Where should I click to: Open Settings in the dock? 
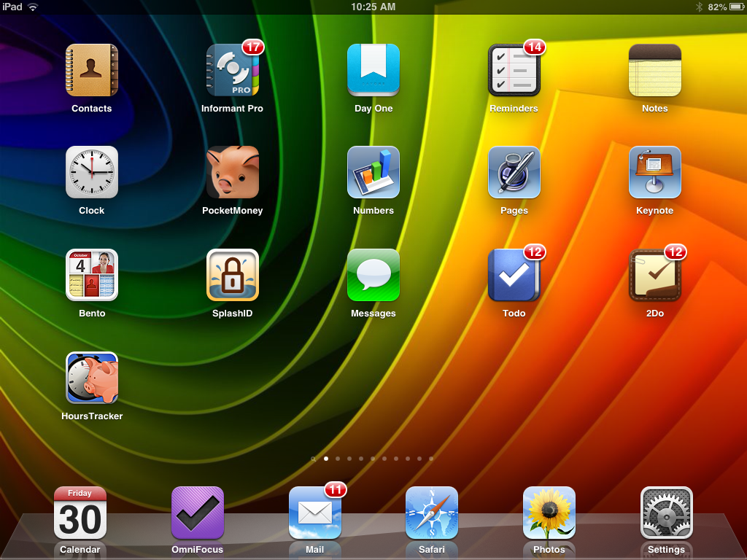(x=667, y=513)
